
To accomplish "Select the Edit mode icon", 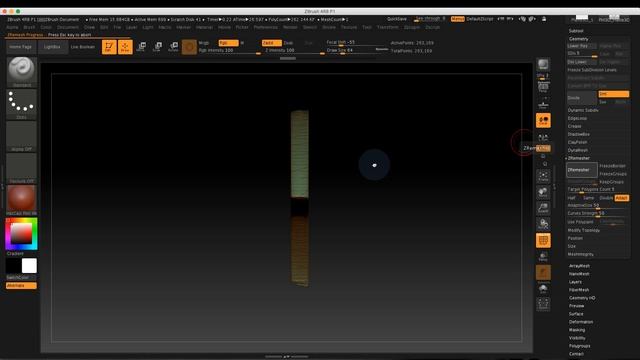I will coord(109,47).
